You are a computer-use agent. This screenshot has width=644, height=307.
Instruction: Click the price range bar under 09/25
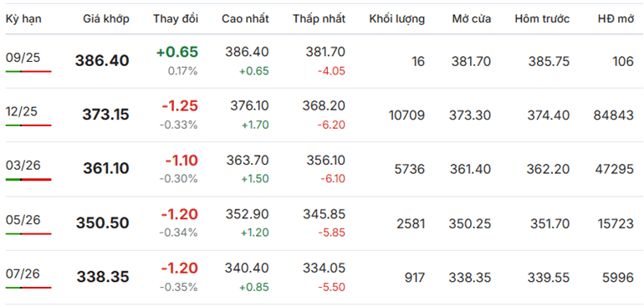pos(28,71)
